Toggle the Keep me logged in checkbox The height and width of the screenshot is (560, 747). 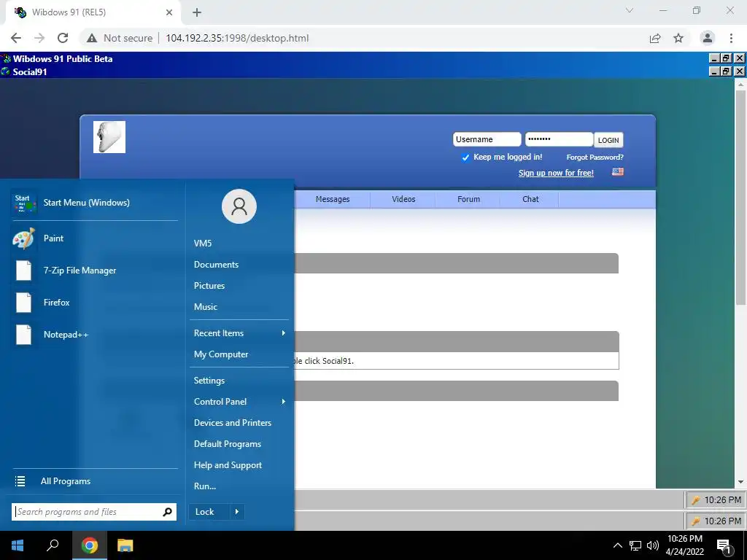[465, 157]
